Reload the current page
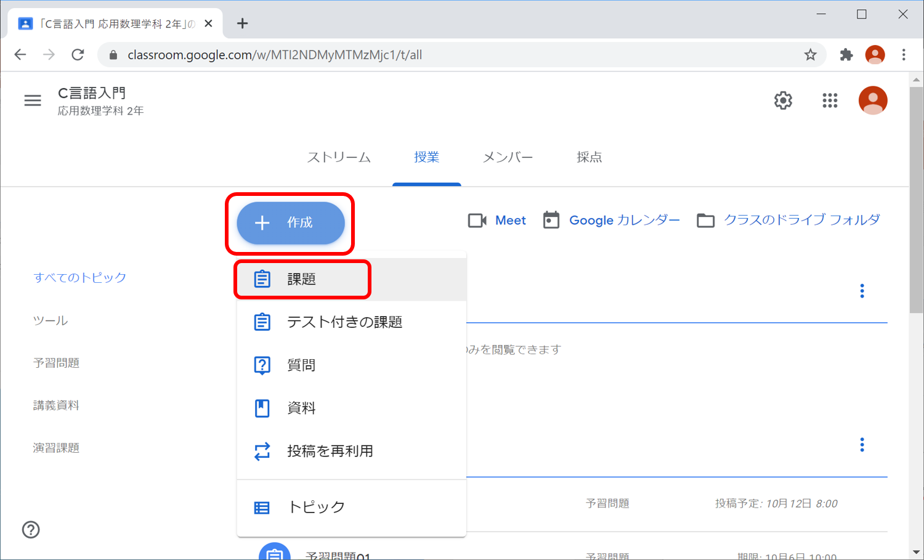 [78, 55]
